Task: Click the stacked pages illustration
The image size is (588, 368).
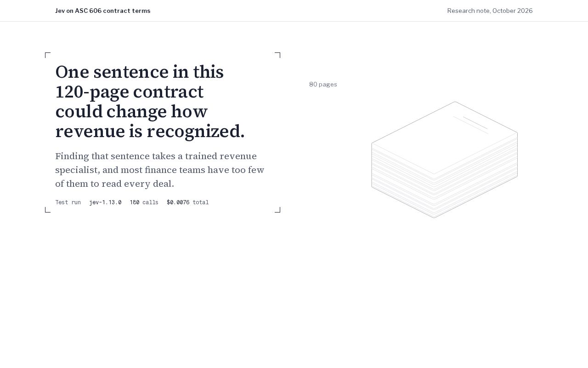Action: click(x=445, y=160)
